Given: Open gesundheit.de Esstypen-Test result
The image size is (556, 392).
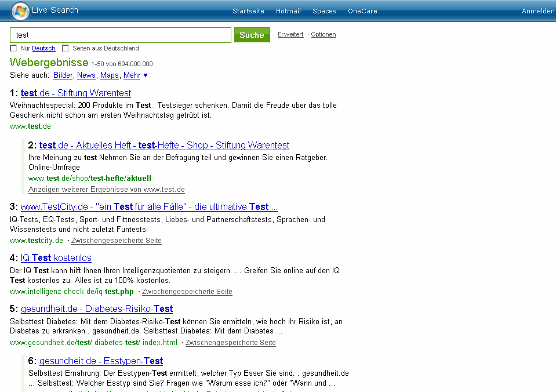Looking at the screenshot, I should point(101,361).
